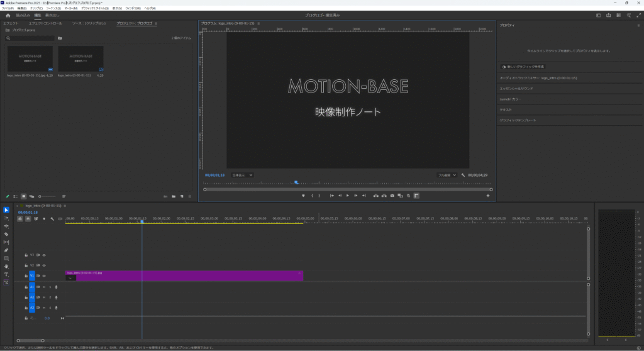644x351 pixels.
Task: Toggle insert-as-nest sequence option in timeline
Action: [x=19, y=219]
